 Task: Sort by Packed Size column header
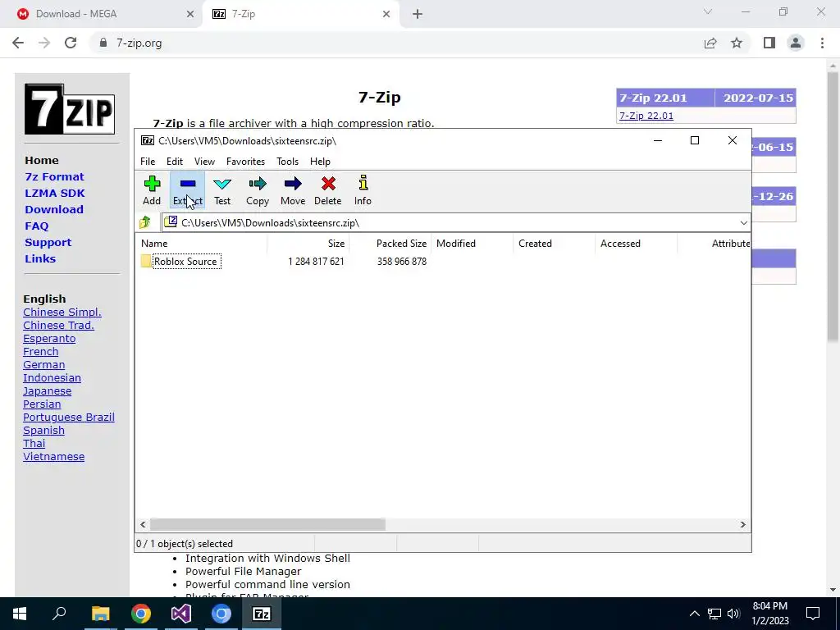coord(390,243)
